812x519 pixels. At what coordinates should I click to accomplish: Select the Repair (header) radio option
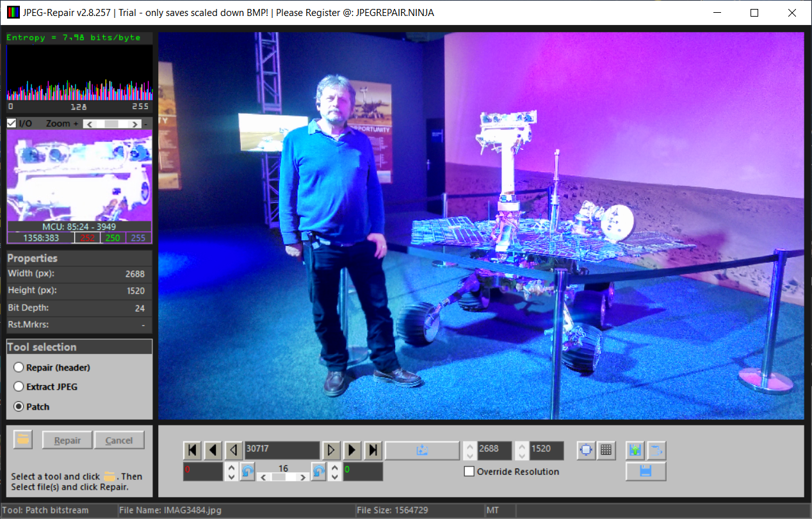point(19,367)
